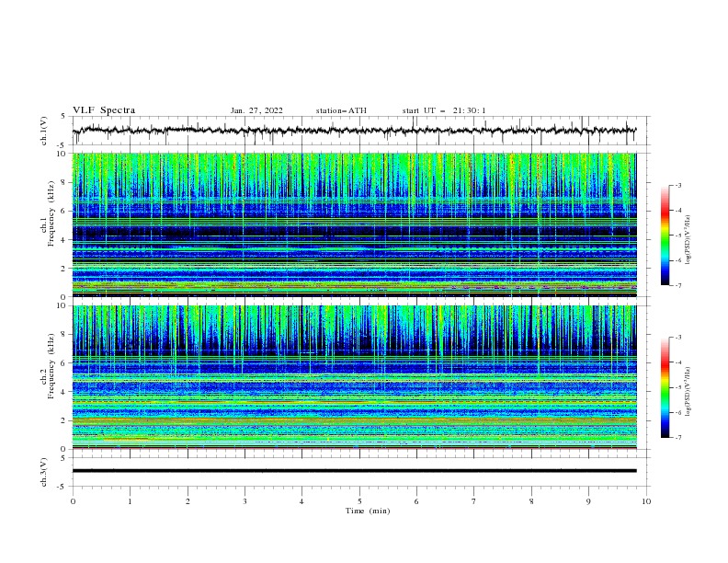Click the "-7" label on ch.2 color bar
728x563 pixels.
tap(677, 438)
